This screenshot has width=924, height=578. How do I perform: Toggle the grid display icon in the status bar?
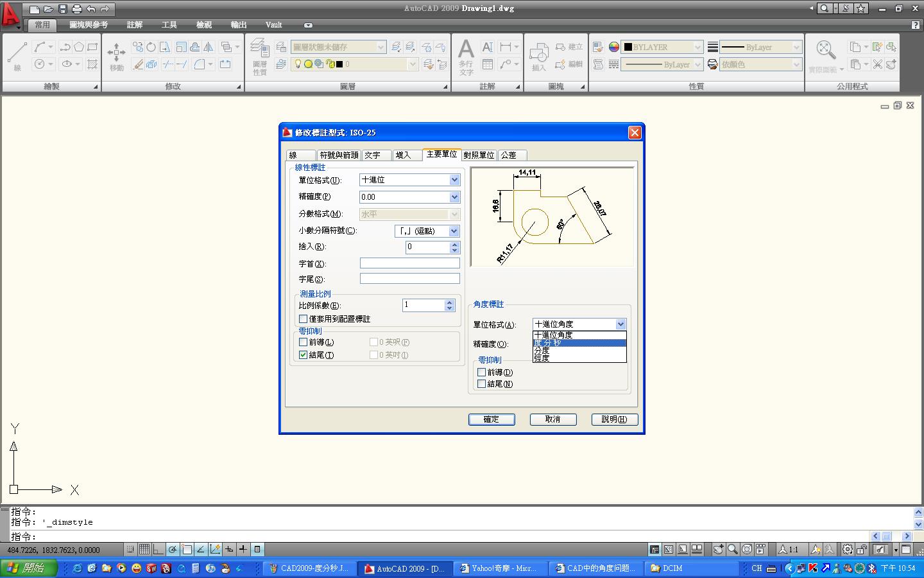pos(144,549)
